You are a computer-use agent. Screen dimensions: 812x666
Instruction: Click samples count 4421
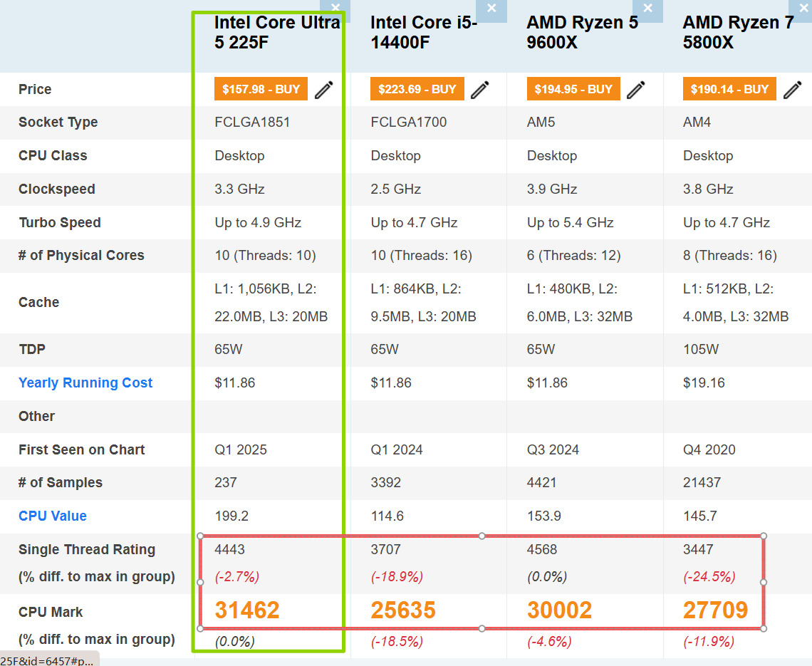click(541, 483)
